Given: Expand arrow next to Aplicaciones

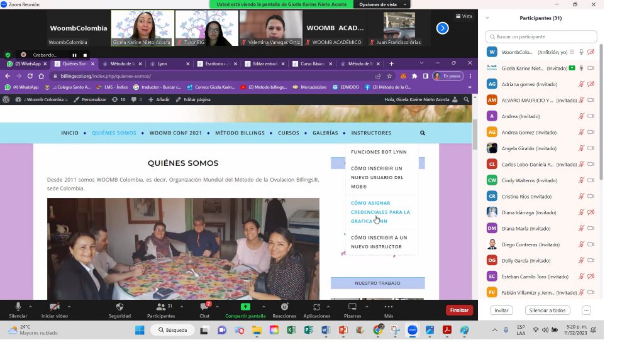Looking at the screenshot, I should tap(328, 307).
